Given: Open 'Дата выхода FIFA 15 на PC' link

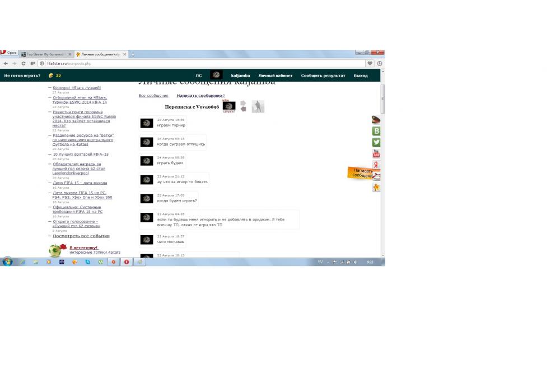Looking at the screenshot, I should pos(82,195).
